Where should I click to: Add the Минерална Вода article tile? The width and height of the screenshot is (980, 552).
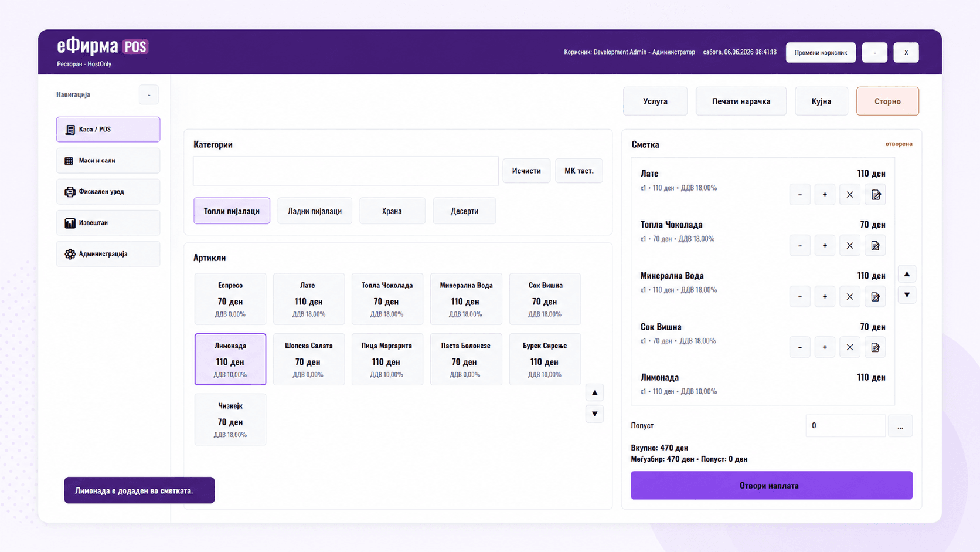click(x=466, y=299)
